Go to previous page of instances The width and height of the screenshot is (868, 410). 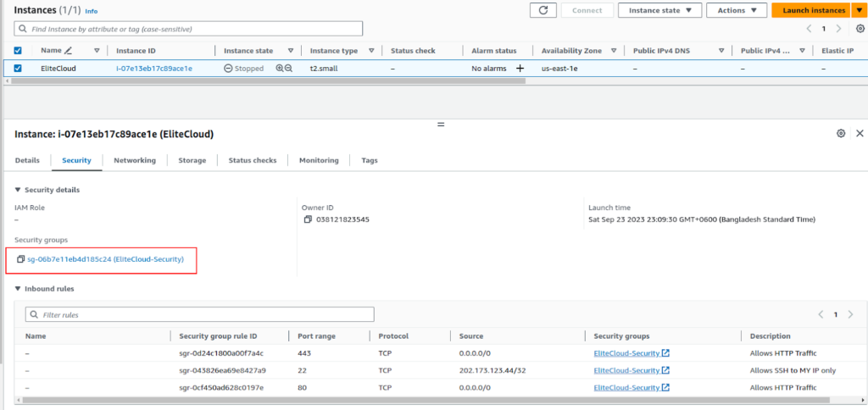click(x=809, y=29)
